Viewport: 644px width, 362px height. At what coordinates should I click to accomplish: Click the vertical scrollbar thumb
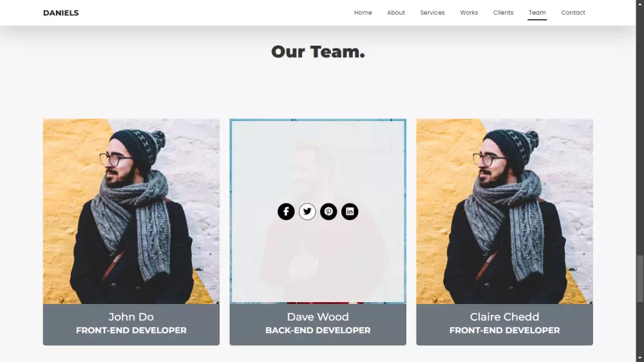pos(640,279)
